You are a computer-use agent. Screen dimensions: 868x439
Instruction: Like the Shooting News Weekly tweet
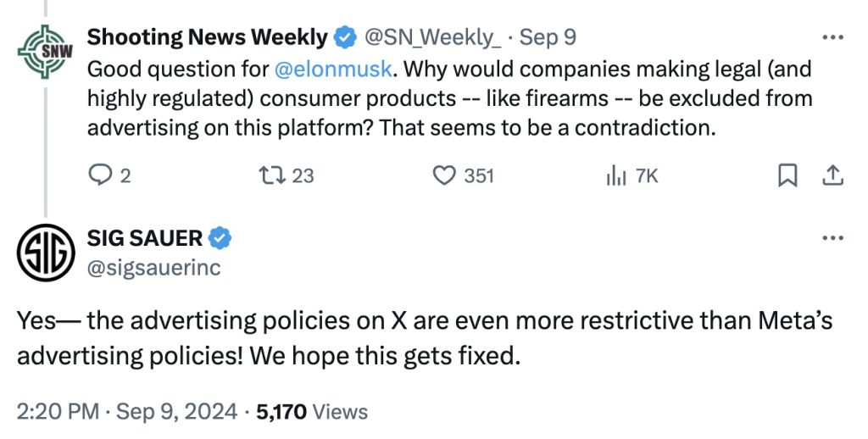(445, 175)
